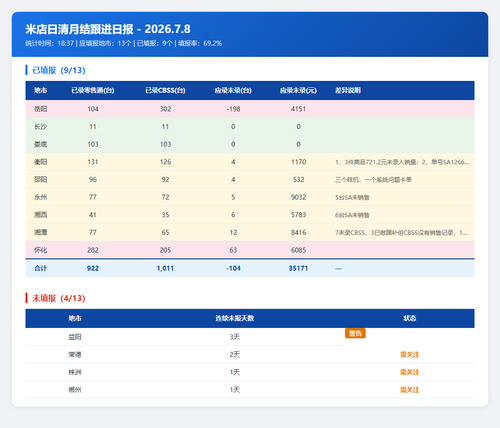Click the 6085 amount in the 怀化 row
The width and height of the screenshot is (500, 428).
click(x=298, y=250)
